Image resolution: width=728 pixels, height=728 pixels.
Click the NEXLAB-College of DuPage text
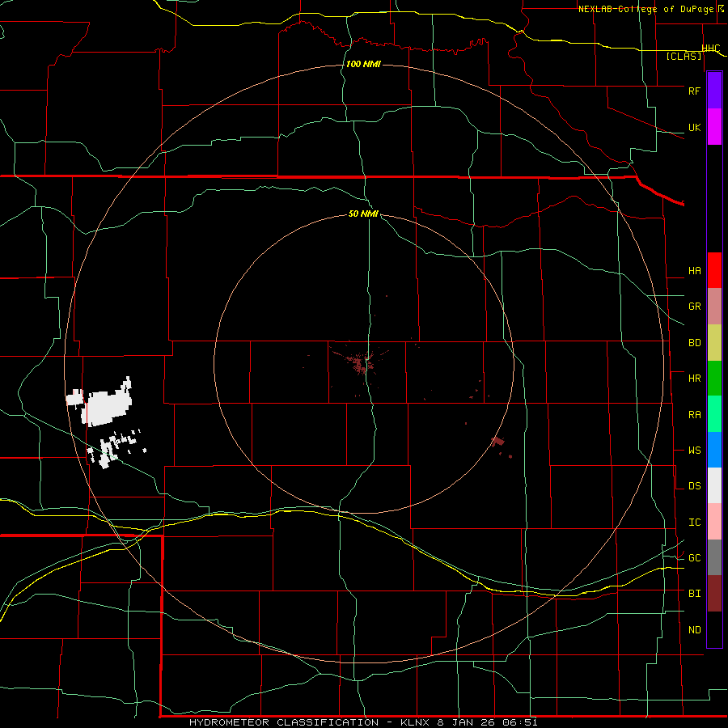(645, 9)
